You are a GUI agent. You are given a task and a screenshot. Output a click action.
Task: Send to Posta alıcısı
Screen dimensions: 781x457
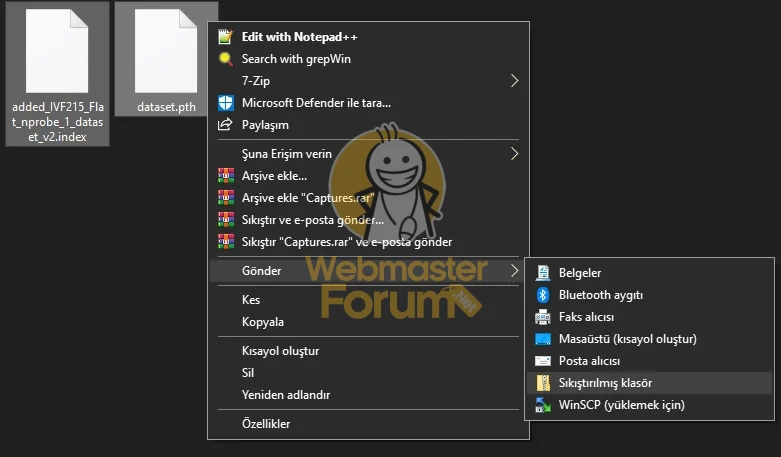pyautogui.click(x=649, y=361)
